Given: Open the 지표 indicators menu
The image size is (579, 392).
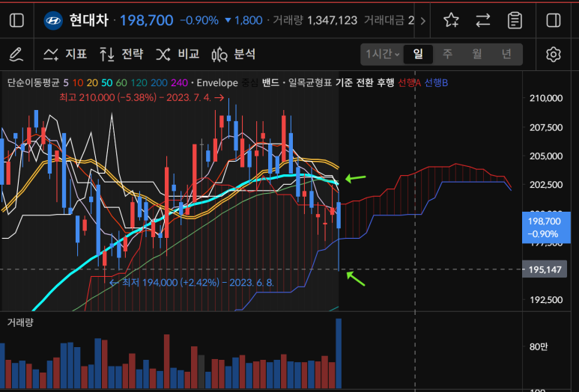Looking at the screenshot, I should pos(65,54).
